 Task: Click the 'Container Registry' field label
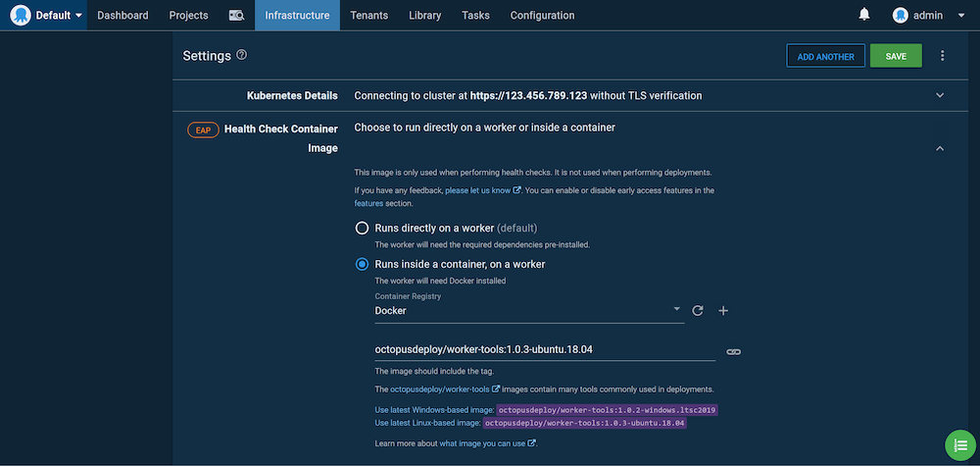click(x=408, y=296)
